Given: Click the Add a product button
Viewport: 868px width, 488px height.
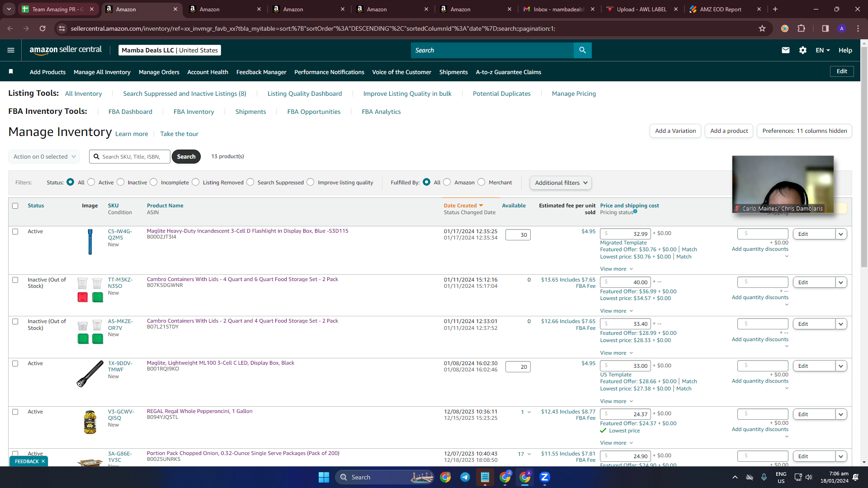Looking at the screenshot, I should pos(729,131).
